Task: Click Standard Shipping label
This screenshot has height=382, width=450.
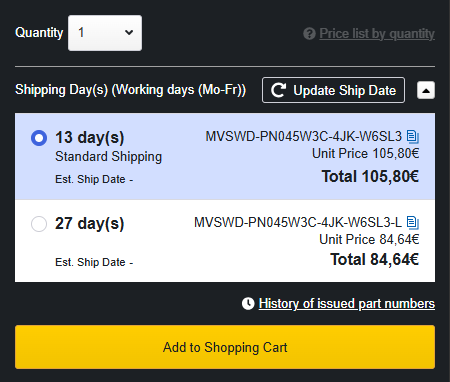Action: (x=108, y=157)
